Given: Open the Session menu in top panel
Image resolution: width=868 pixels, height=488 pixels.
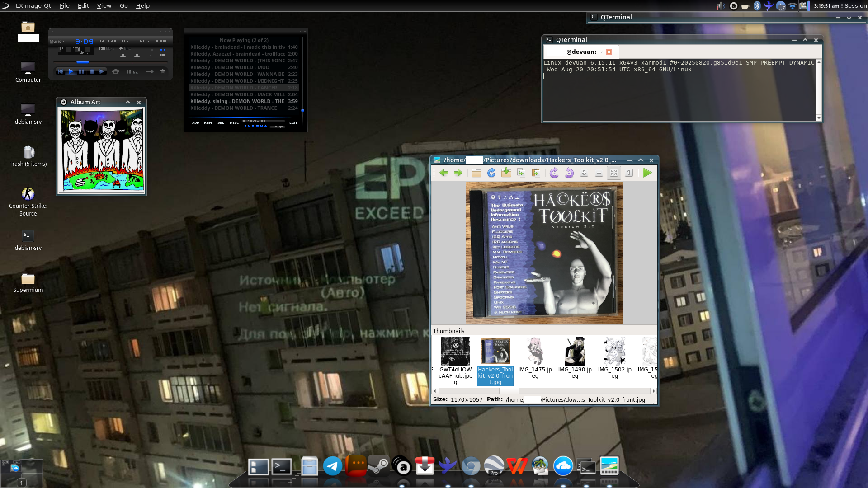Looking at the screenshot, I should coord(855,6).
